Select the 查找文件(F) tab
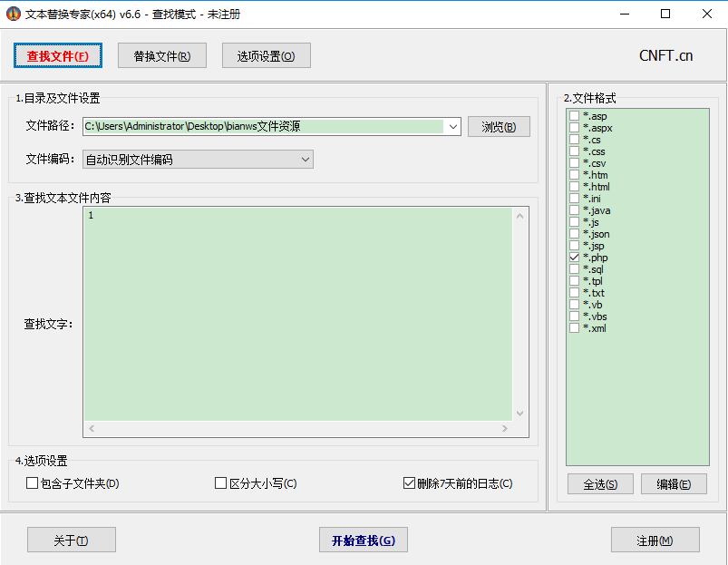 pyautogui.click(x=57, y=55)
